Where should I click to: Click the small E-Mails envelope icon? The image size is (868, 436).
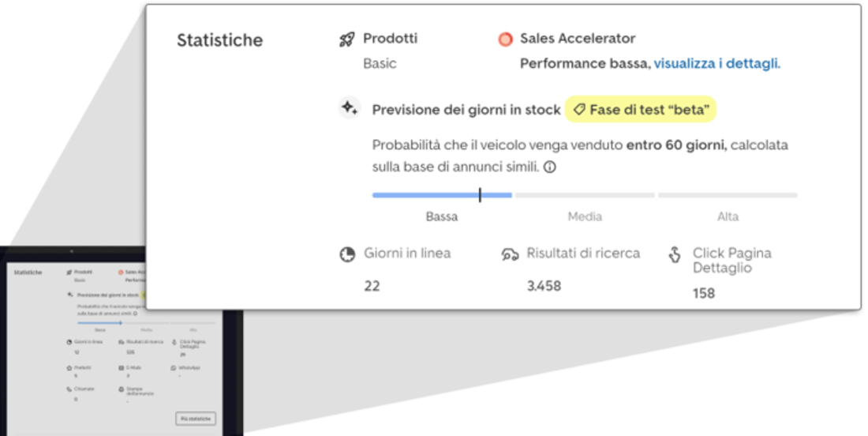pos(122,368)
